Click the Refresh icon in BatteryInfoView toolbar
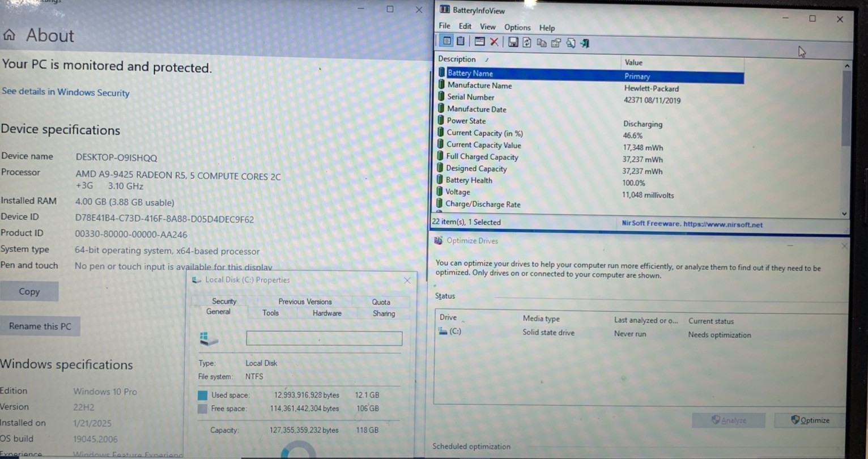Viewport: 868px width, 459px height. (527, 42)
